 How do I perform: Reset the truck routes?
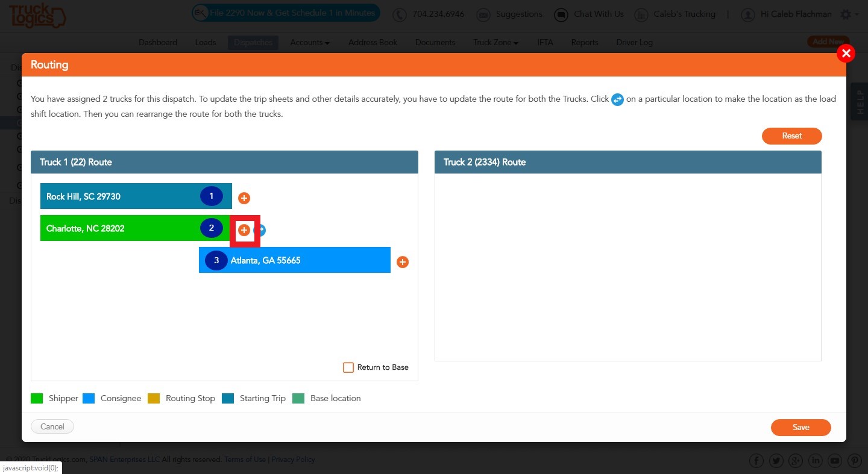click(x=791, y=136)
